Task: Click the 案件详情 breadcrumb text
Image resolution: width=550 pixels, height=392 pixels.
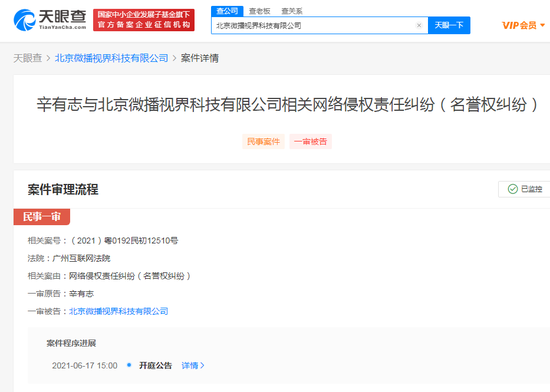Action: pos(200,58)
